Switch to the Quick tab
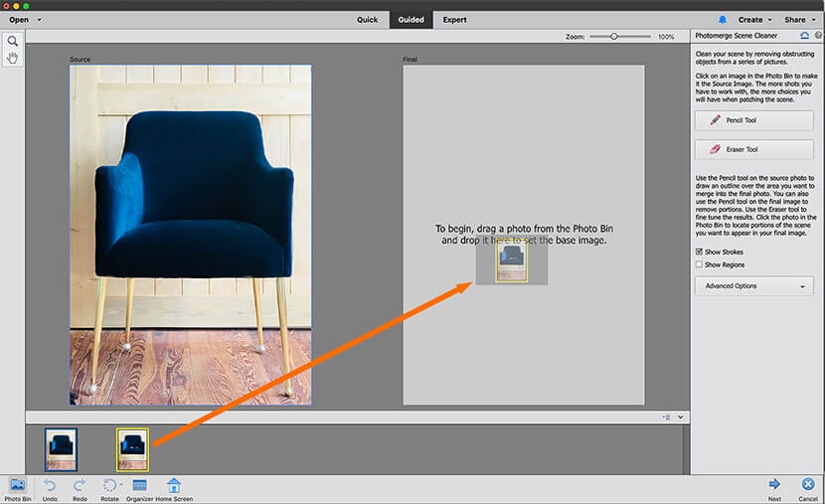This screenshot has height=504, width=825. point(368,19)
